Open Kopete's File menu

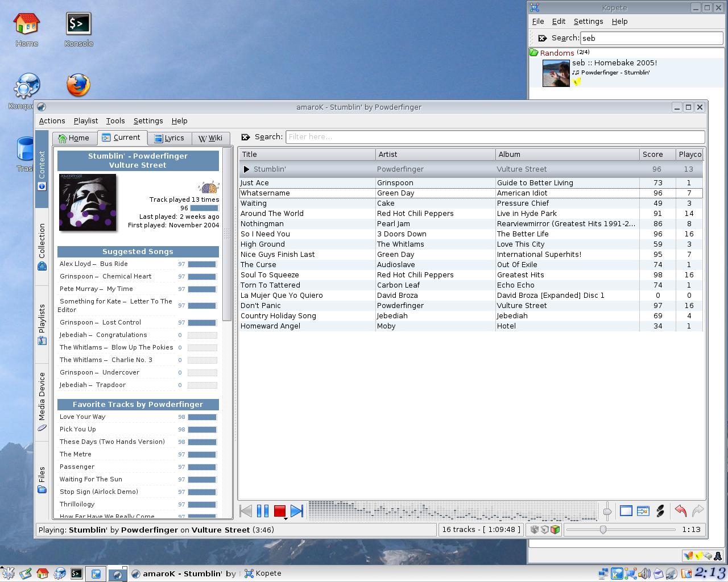(538, 21)
